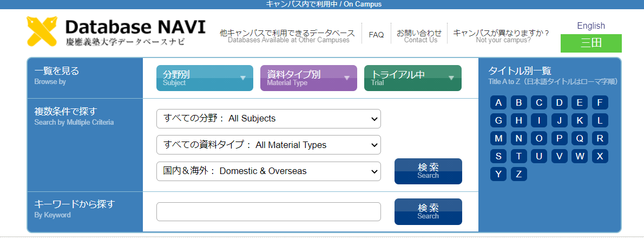Open the Trial browse dropdown
Image resolution: width=644 pixels, height=238 pixels.
click(413, 78)
